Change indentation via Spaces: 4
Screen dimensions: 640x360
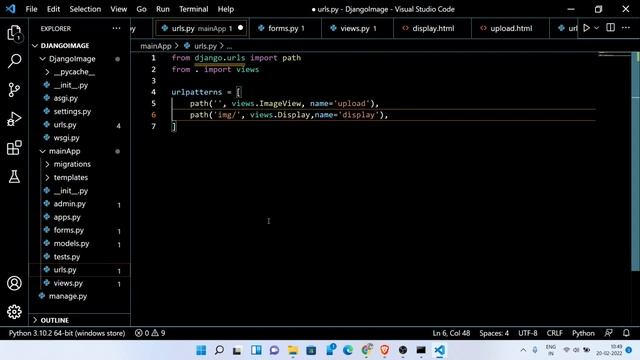[x=494, y=333]
